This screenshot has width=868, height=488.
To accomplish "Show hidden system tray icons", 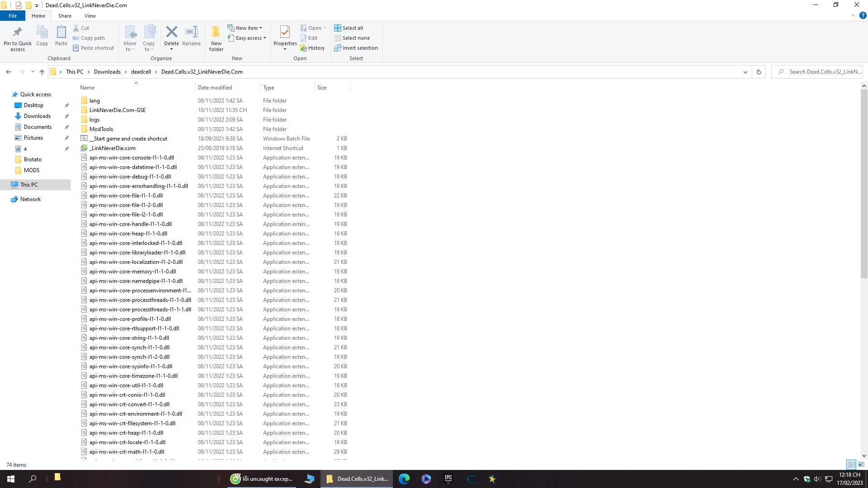I will pos(796,479).
